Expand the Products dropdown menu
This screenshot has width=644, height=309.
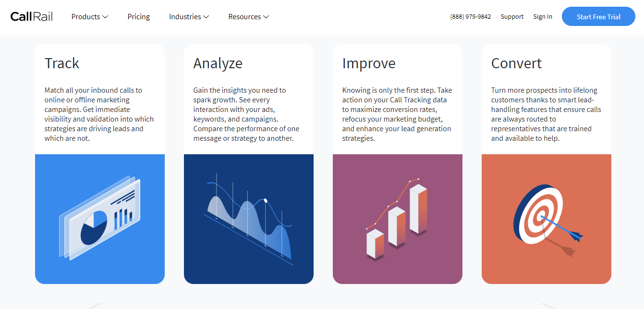pyautogui.click(x=90, y=17)
